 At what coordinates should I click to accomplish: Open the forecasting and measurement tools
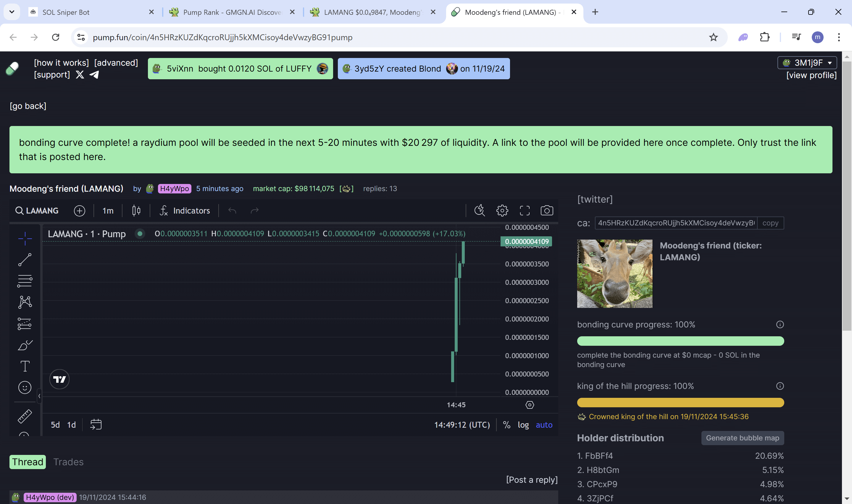tap(25, 324)
